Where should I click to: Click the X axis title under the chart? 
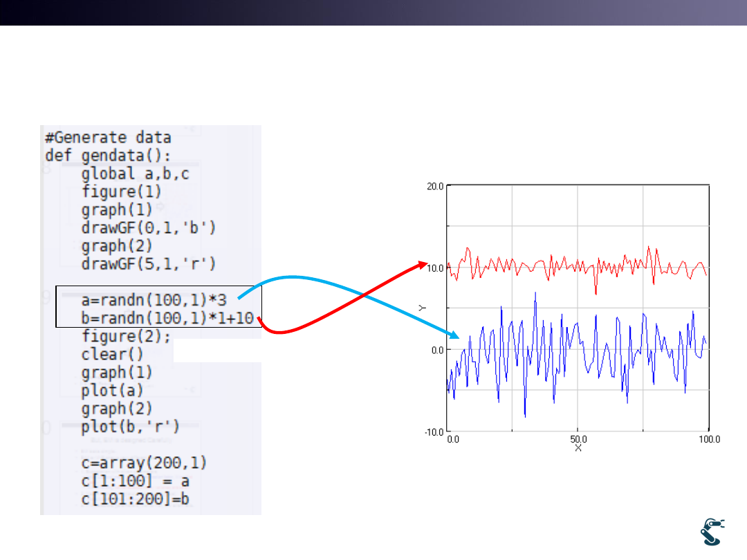578,449
